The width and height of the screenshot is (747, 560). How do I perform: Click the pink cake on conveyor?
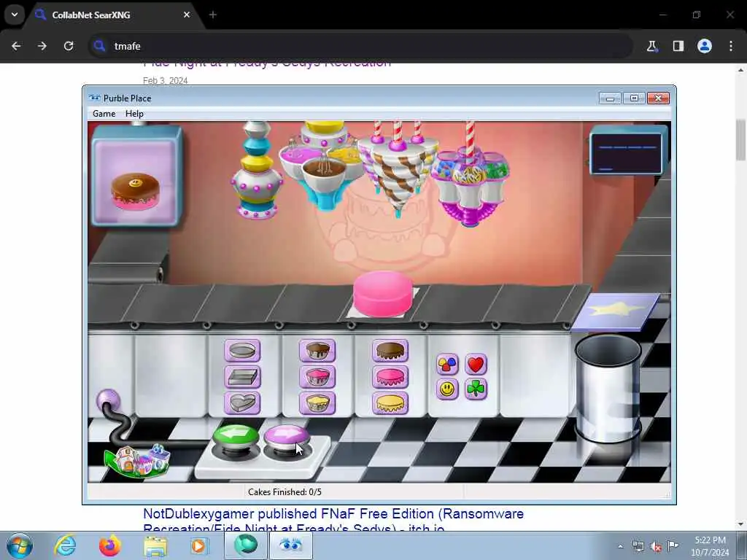382,293
